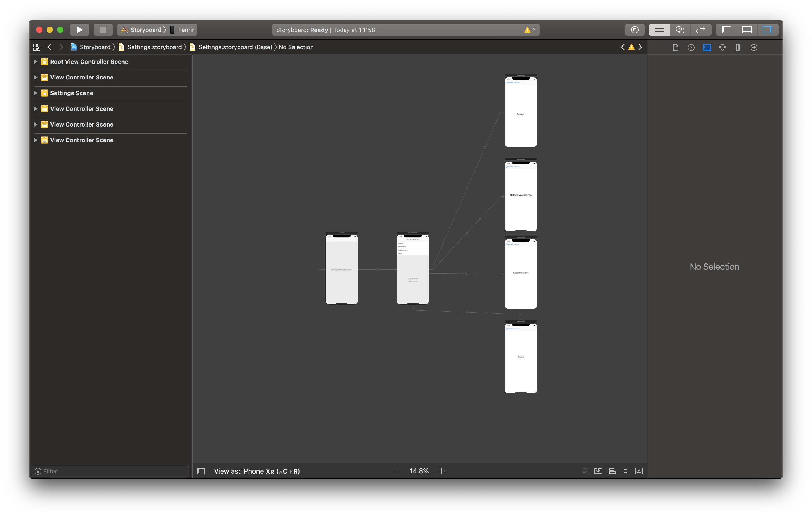Hide the right Inspectors panel
Screen dimensions: 812x517
click(767, 30)
